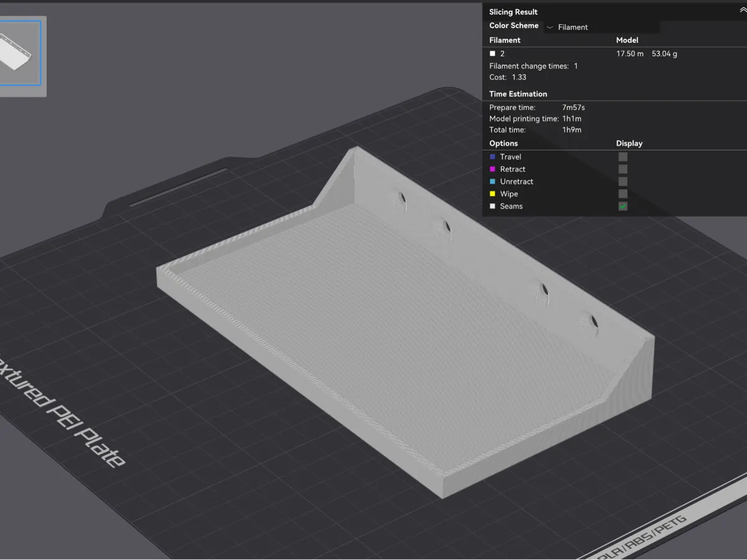The width and height of the screenshot is (747, 560).
Task: Click the blue Travel color swatch
Action: [492, 157]
